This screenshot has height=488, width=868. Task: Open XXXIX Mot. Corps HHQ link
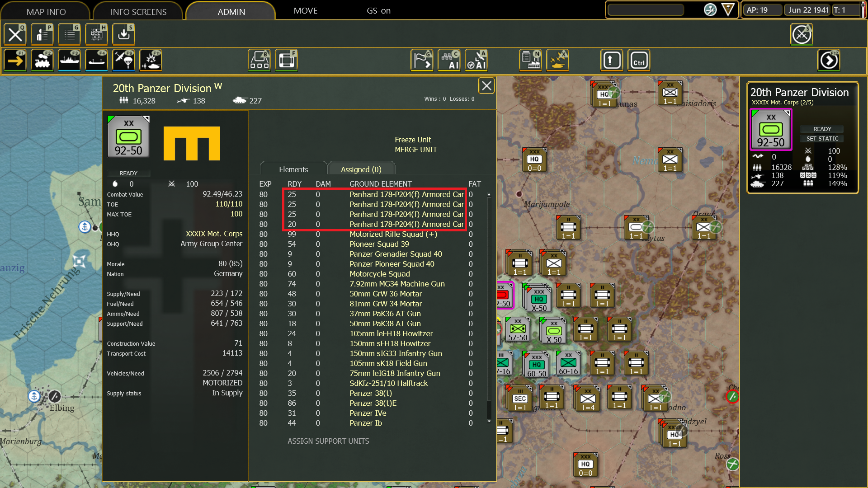coord(214,234)
